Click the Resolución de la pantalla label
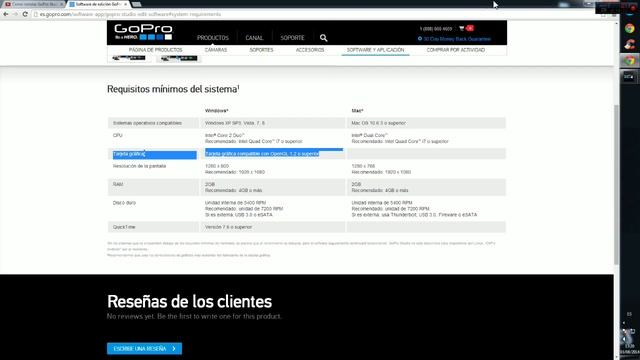Screen dimensions: 640x360 140,166
